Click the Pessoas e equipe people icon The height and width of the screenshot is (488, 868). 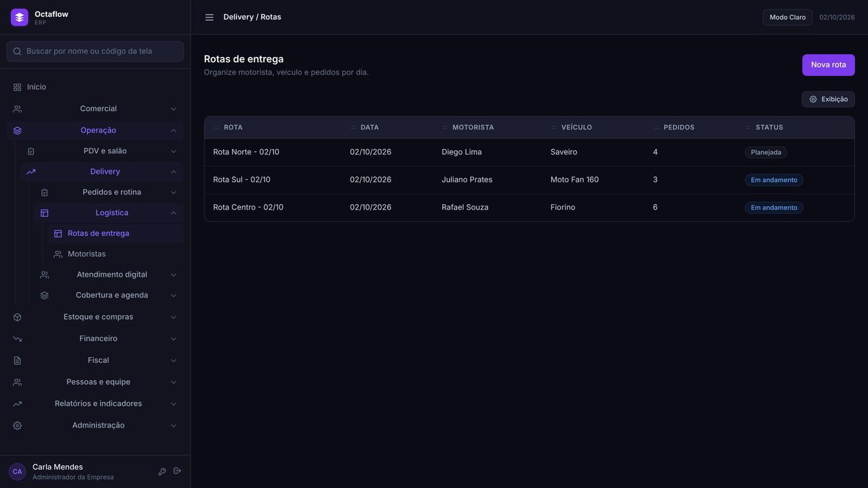(18, 382)
